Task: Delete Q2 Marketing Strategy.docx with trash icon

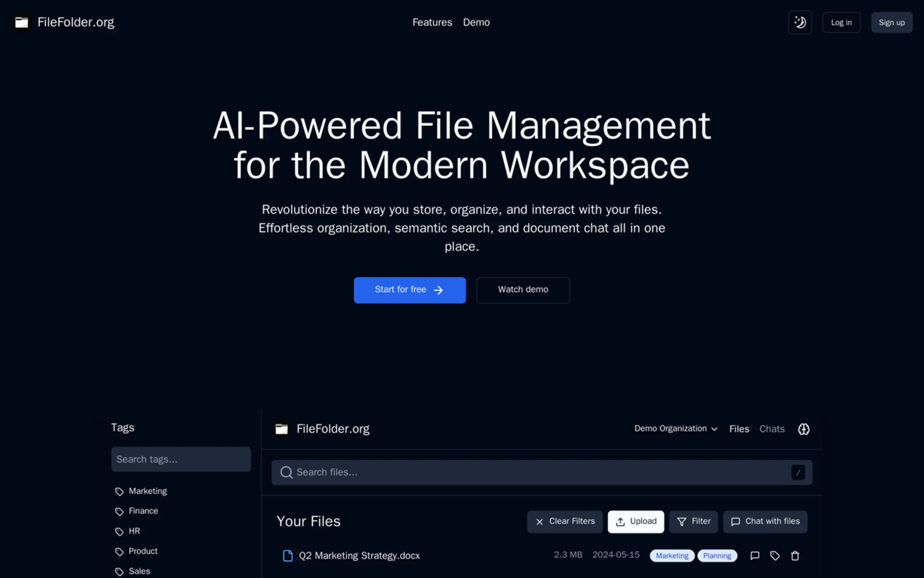Action: coord(794,555)
